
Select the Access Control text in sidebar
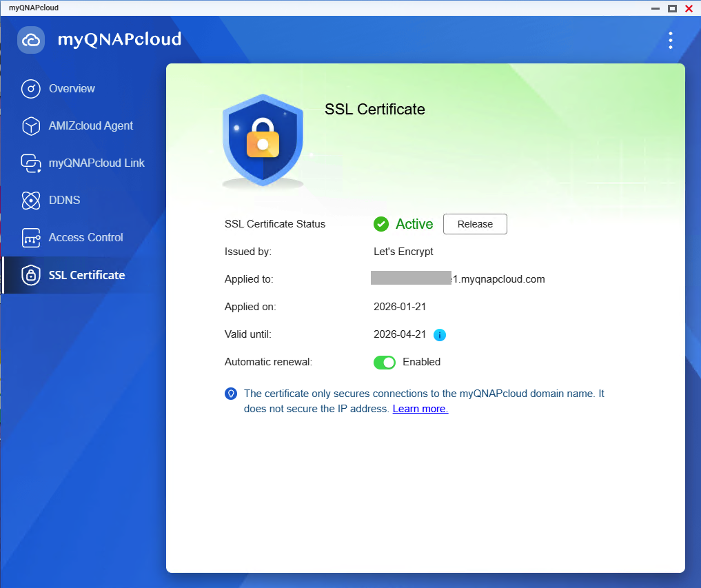click(x=85, y=238)
